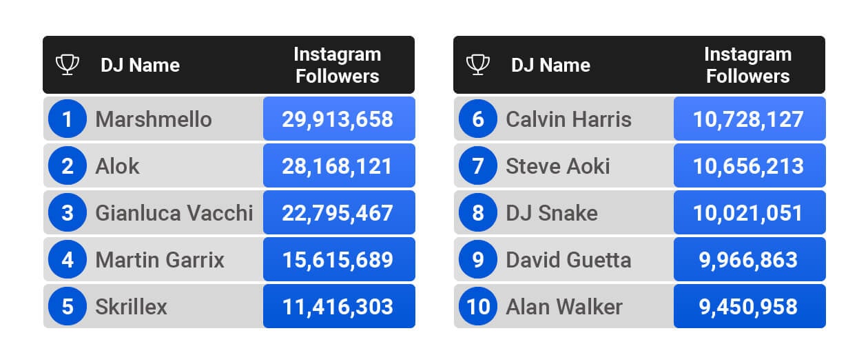Click Alok's 28,168,121 followers value
This screenshot has width=868, height=364.
[x=338, y=166]
